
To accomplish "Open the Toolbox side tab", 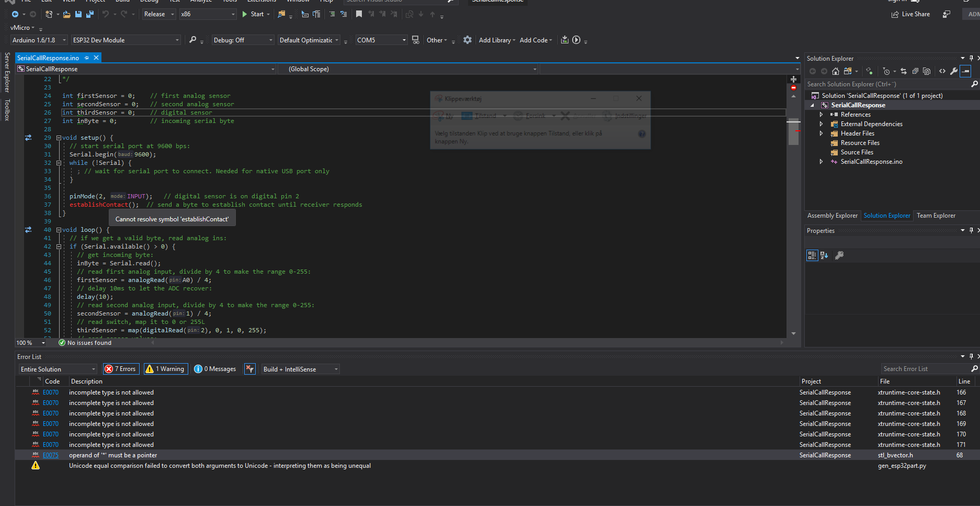I will [7, 109].
